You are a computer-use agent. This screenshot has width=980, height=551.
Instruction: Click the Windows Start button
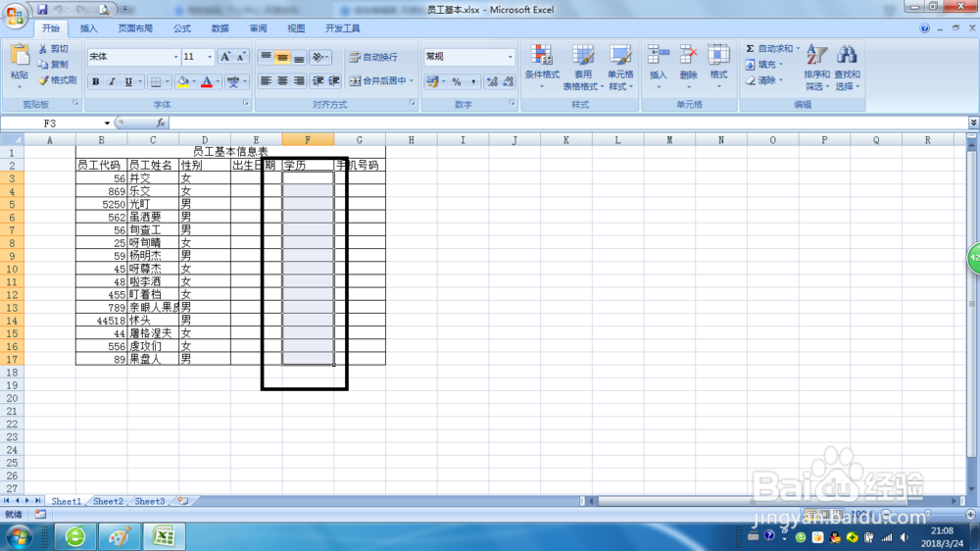[19, 537]
